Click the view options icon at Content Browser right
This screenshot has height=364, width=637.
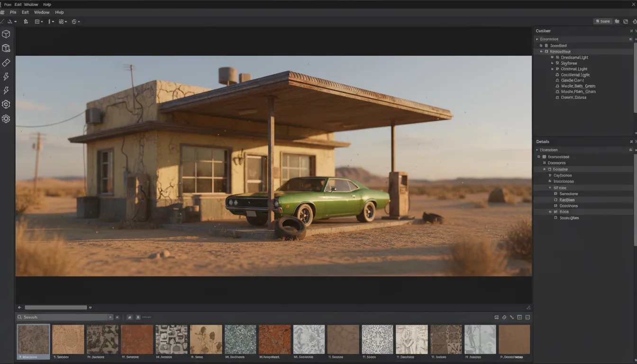[x=528, y=317]
